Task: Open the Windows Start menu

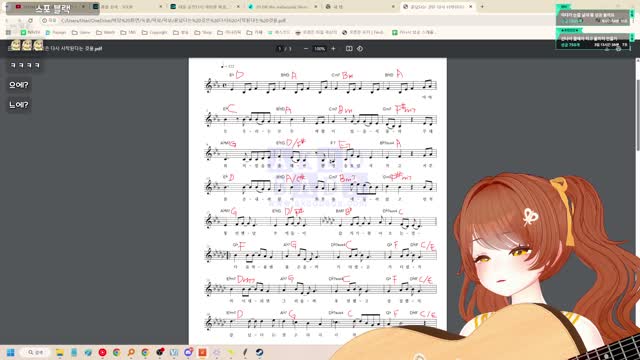Action: click(x=11, y=352)
